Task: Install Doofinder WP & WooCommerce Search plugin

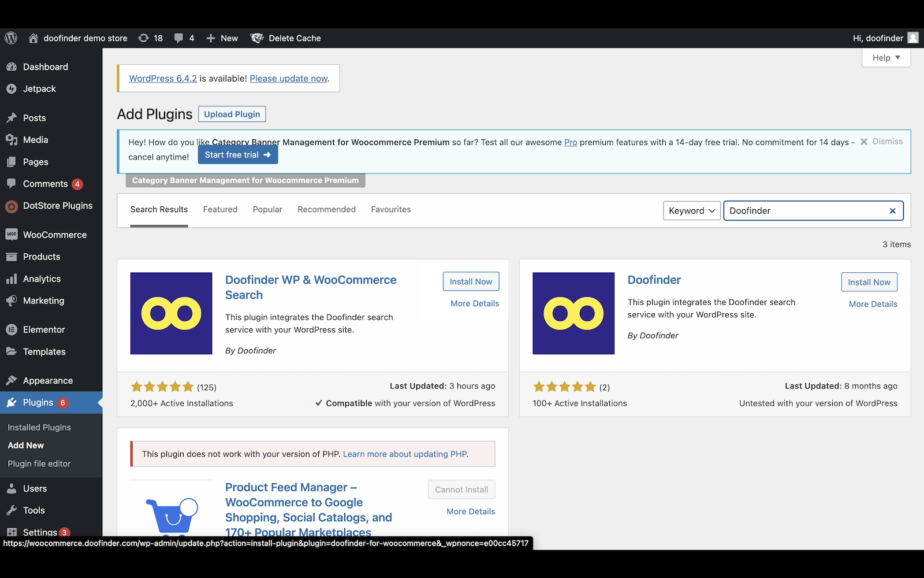Action: tap(471, 281)
